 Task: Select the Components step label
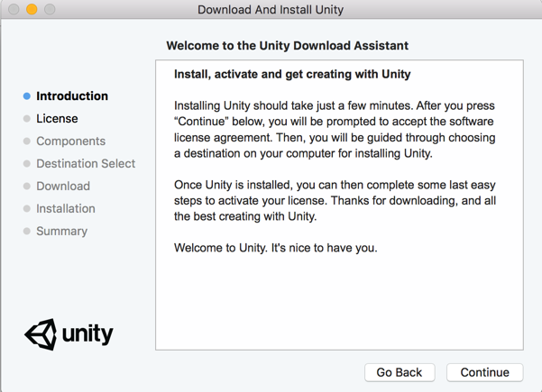coord(70,141)
